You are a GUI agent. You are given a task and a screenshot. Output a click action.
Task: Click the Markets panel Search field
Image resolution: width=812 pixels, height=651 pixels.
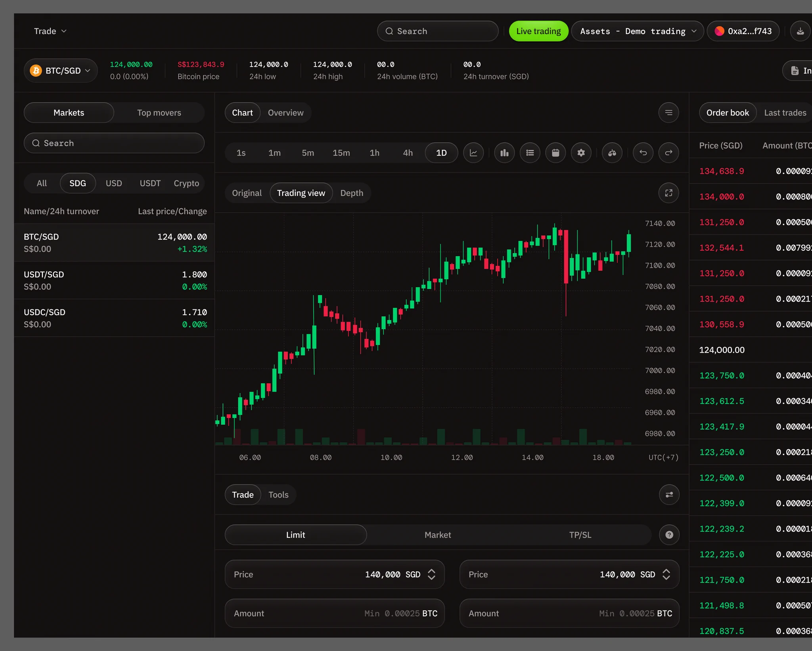tap(114, 143)
